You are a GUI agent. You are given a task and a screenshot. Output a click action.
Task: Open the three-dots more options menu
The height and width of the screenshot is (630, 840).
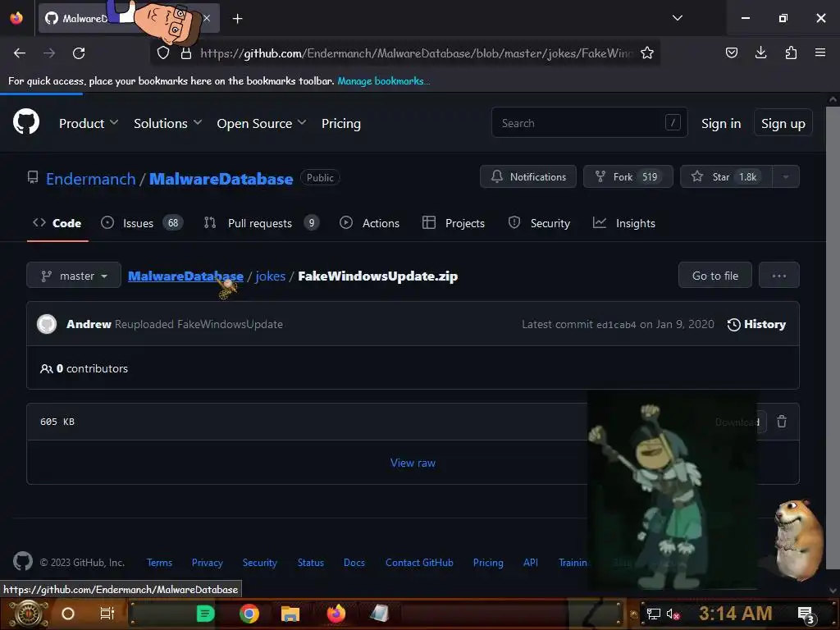779,276
